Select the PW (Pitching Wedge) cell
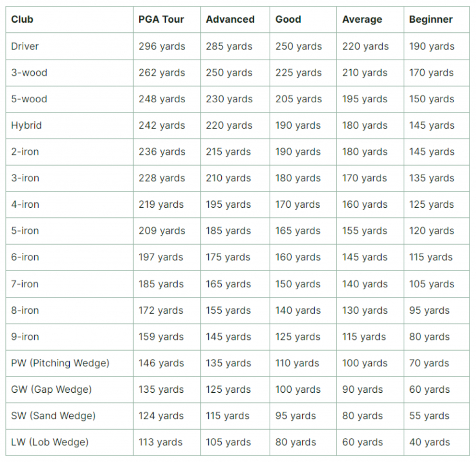476x462 pixels. [x=69, y=363]
